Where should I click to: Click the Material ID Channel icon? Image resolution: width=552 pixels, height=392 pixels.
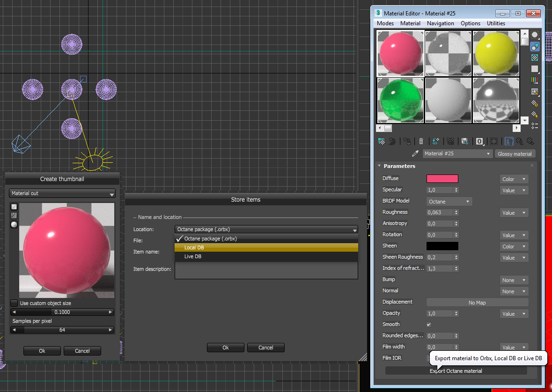pyautogui.click(x=479, y=141)
